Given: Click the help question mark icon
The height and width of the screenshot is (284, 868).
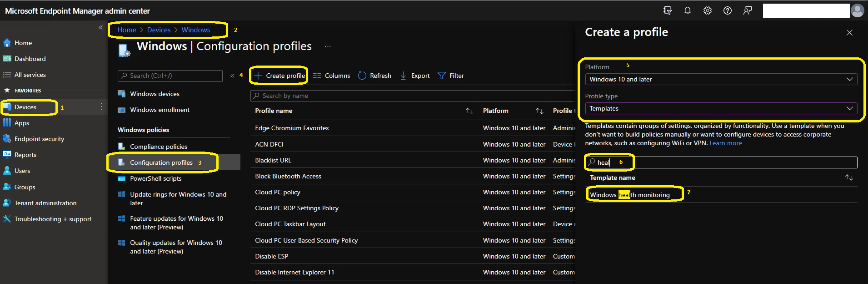Looking at the screenshot, I should click(728, 10).
